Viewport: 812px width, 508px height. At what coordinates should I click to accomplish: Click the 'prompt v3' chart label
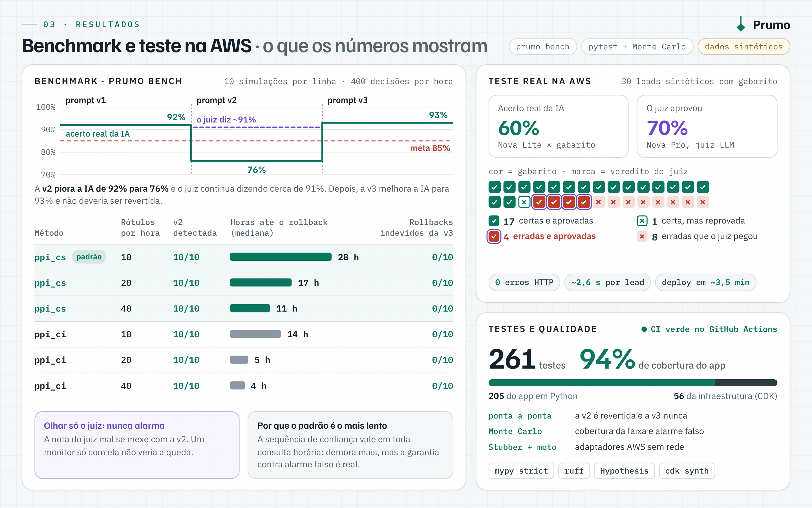347,100
